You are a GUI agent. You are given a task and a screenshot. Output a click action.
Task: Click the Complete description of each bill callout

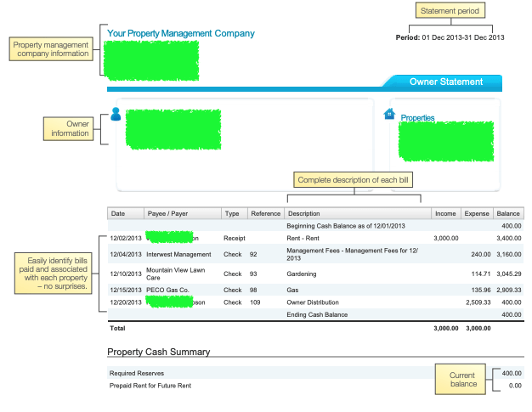(x=353, y=180)
